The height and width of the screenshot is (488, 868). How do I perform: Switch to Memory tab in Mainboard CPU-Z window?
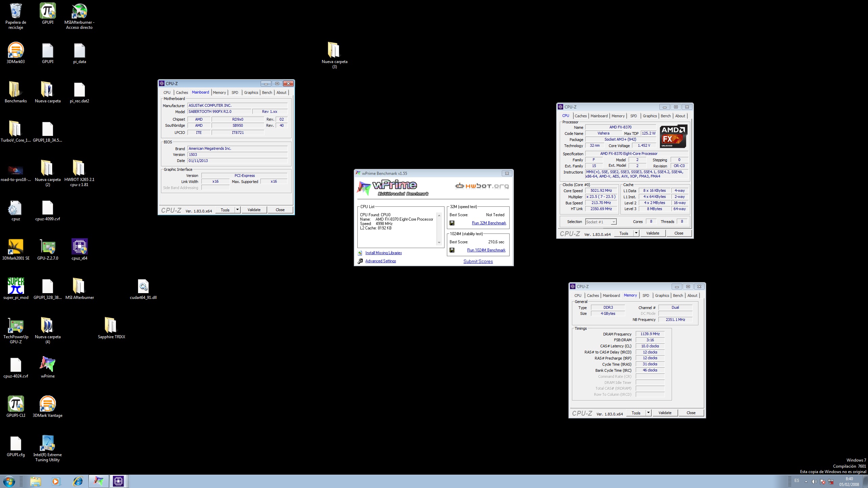point(219,93)
